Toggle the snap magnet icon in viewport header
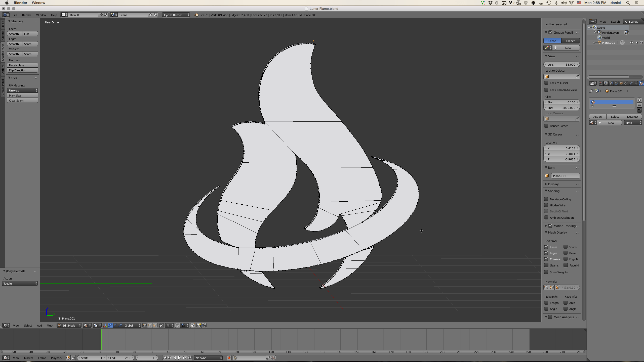The height and width of the screenshot is (362, 644). 177,325
